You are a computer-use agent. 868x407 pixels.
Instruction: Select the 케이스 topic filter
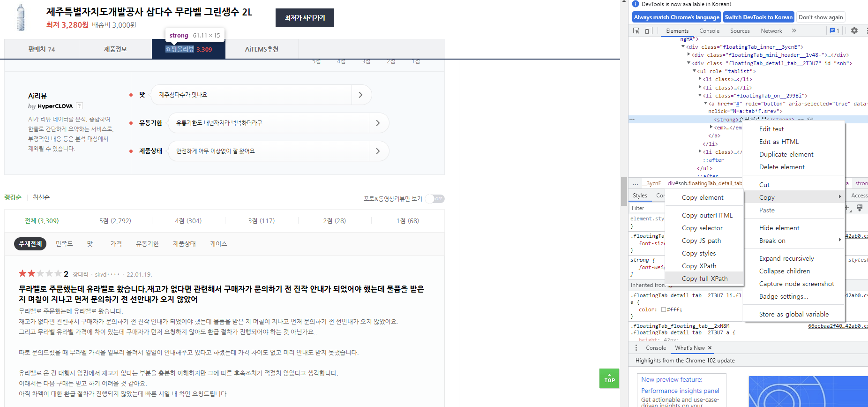click(218, 244)
